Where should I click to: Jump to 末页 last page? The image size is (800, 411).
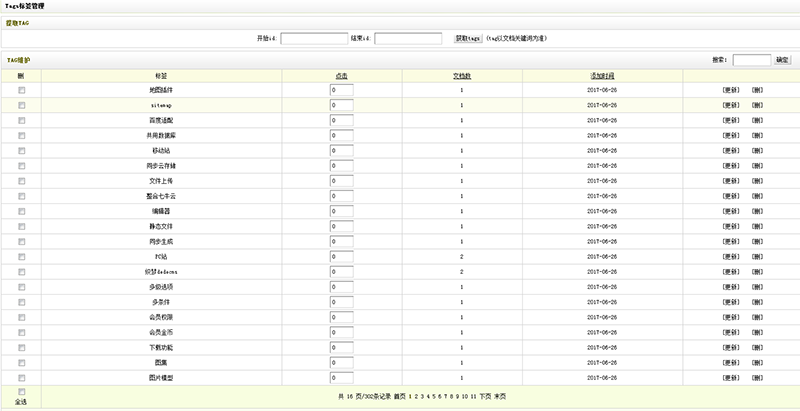tap(501, 397)
